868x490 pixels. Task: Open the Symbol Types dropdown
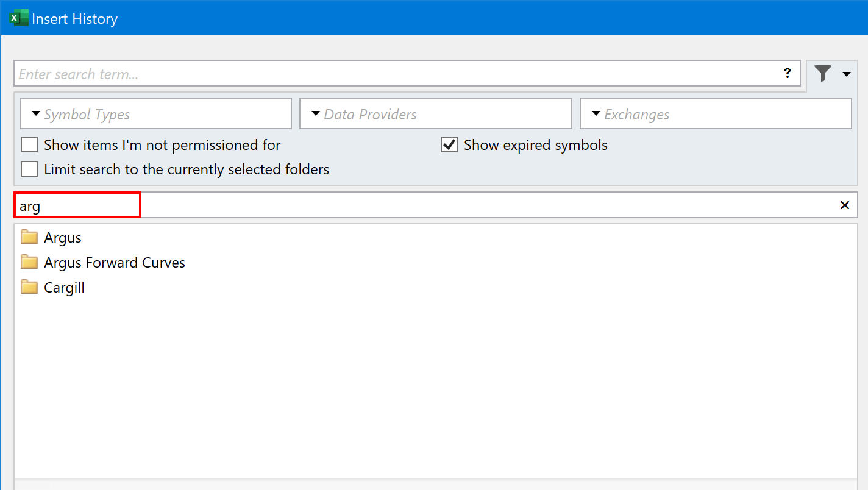coord(155,114)
